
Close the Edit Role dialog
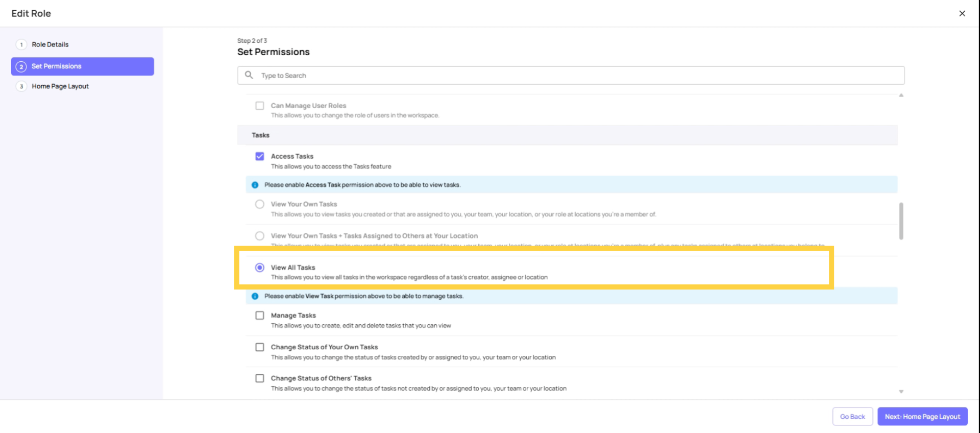click(962, 14)
